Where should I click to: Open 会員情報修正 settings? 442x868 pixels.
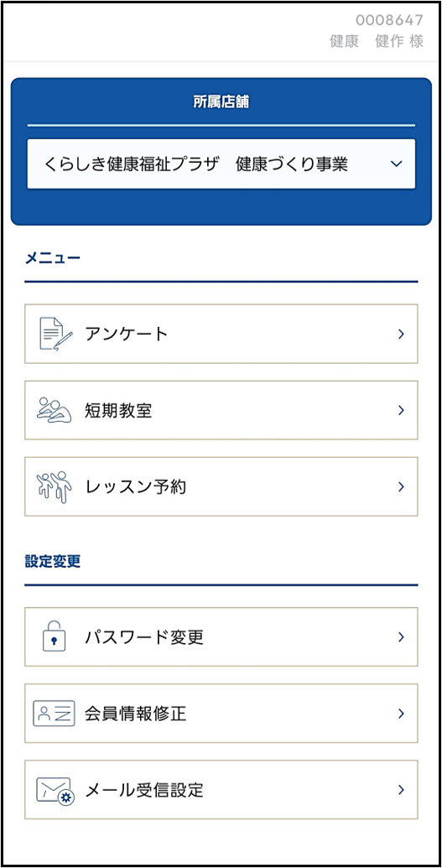tap(221, 713)
